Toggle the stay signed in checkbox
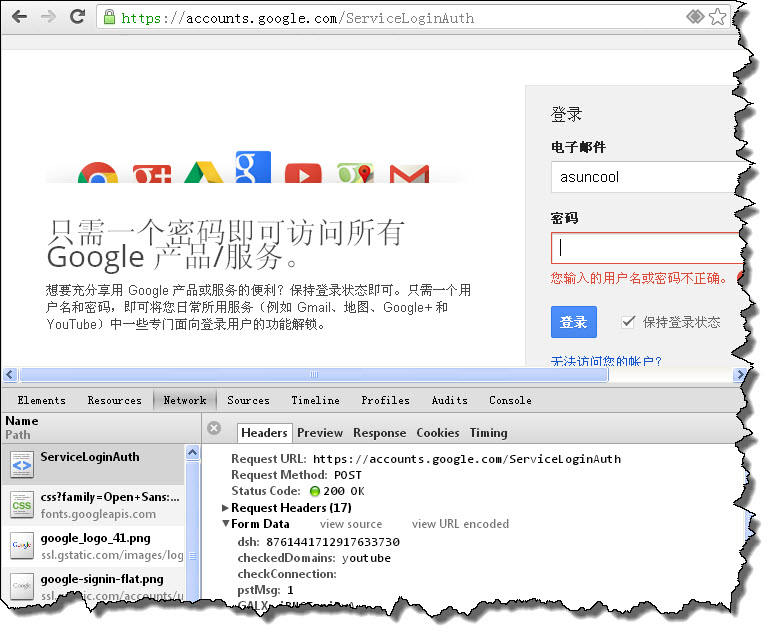Viewport: 778px width, 639px height. [628, 322]
